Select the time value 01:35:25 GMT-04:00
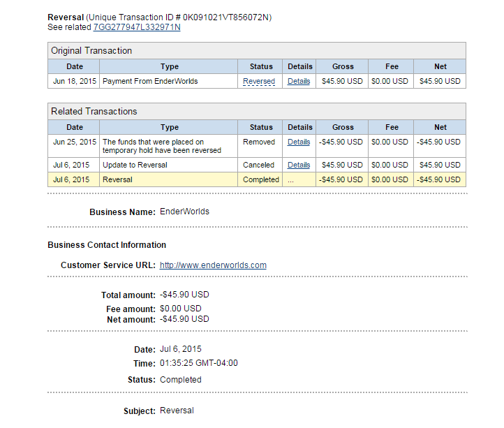 click(199, 363)
